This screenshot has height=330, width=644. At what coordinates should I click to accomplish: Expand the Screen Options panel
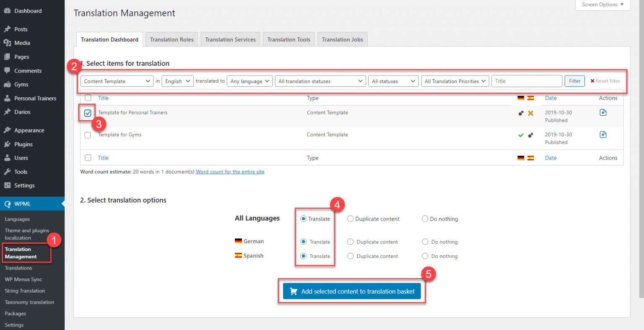click(602, 5)
